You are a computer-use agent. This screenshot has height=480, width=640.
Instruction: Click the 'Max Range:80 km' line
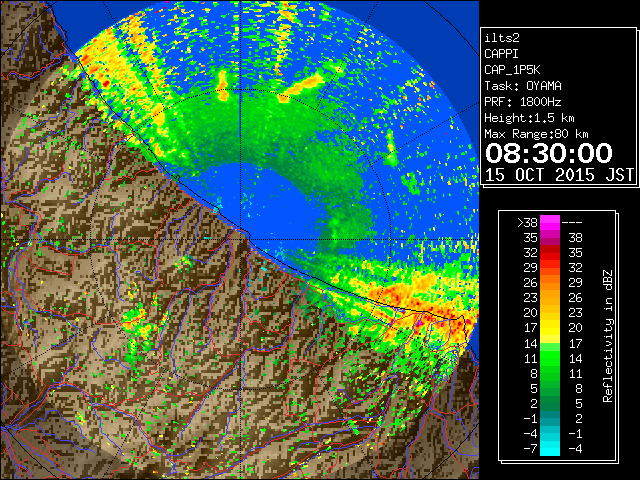coord(536,134)
